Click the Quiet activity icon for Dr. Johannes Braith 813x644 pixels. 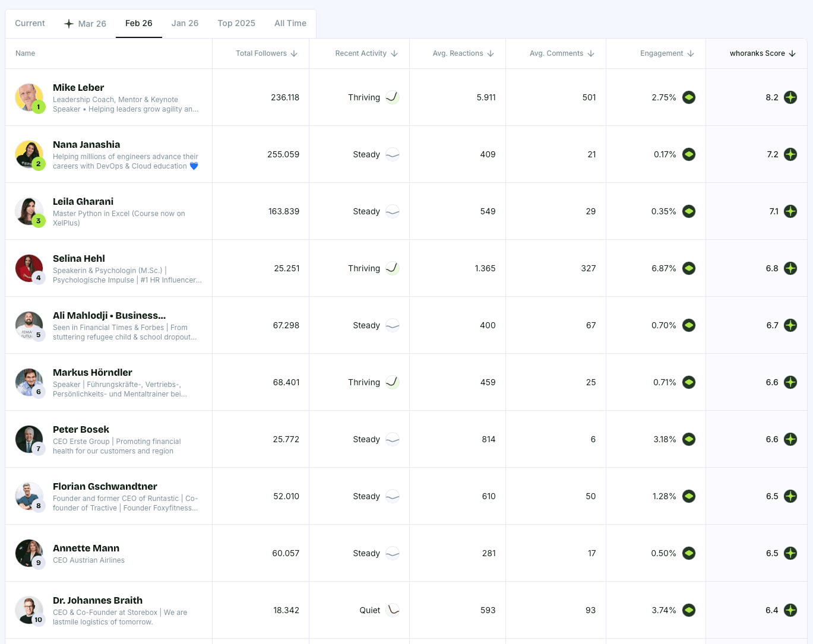point(391,610)
